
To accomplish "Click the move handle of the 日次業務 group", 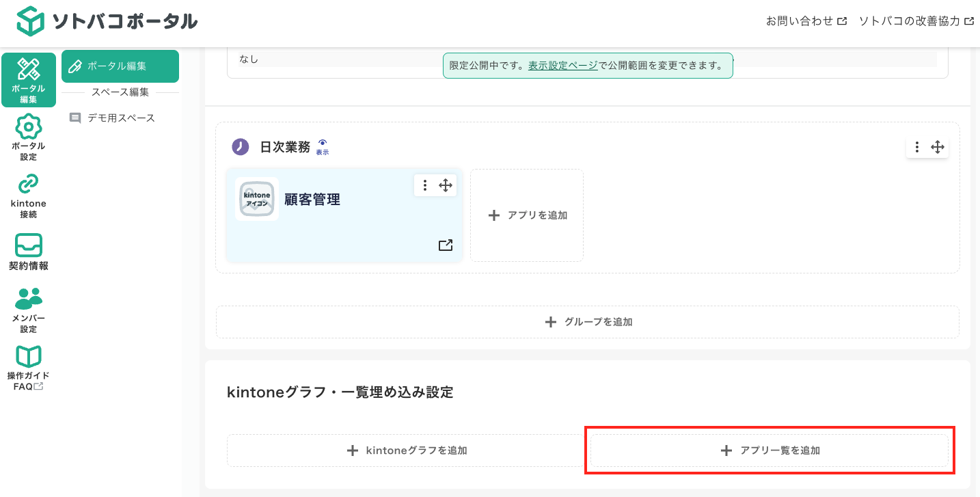I will 937,146.
